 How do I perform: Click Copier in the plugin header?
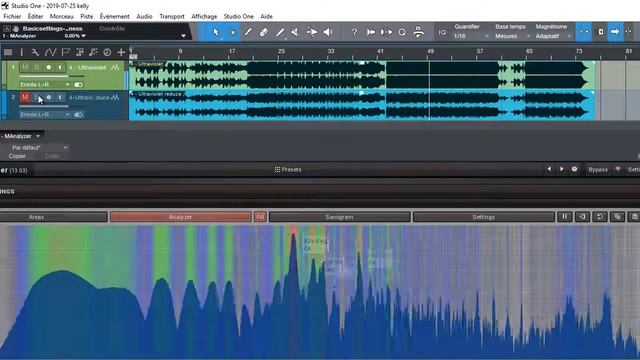tap(17, 156)
